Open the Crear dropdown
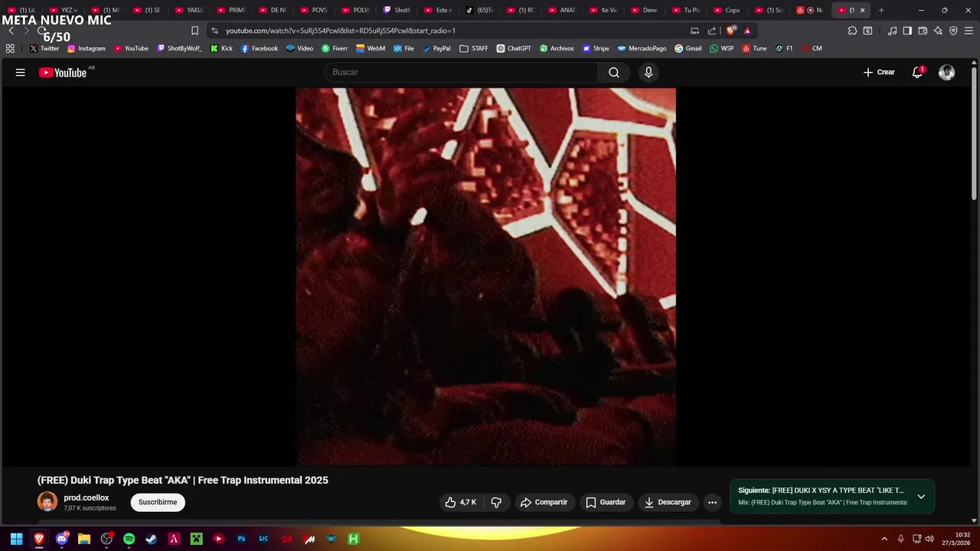This screenshot has height=551, width=980. [879, 72]
